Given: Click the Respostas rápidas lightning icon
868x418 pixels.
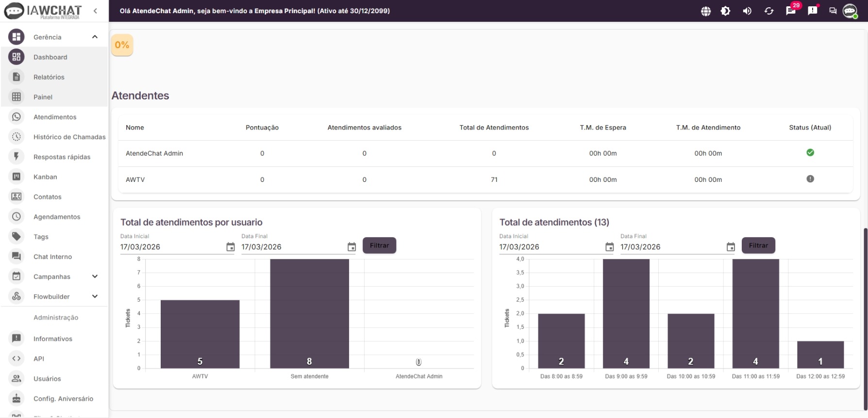Looking at the screenshot, I should (x=17, y=157).
